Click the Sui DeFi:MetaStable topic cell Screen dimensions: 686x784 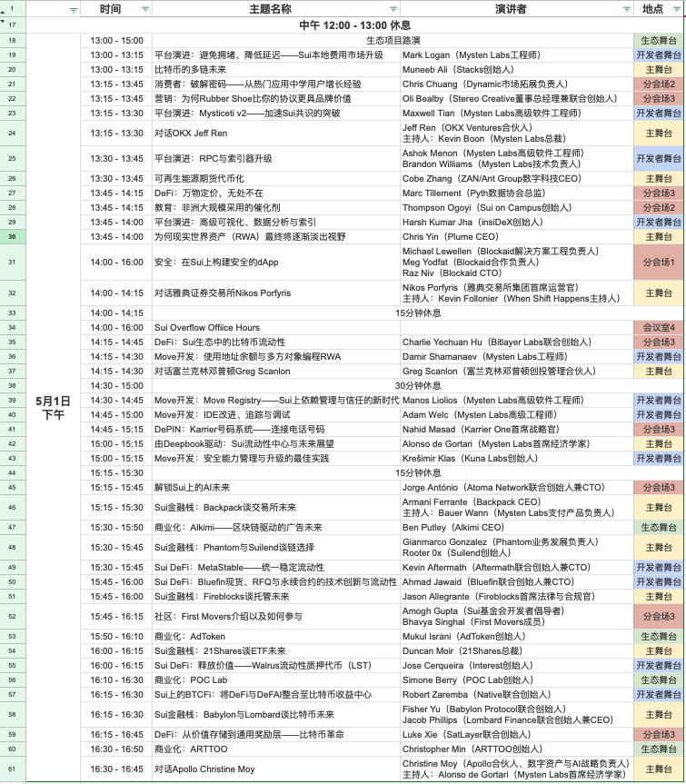276,568
